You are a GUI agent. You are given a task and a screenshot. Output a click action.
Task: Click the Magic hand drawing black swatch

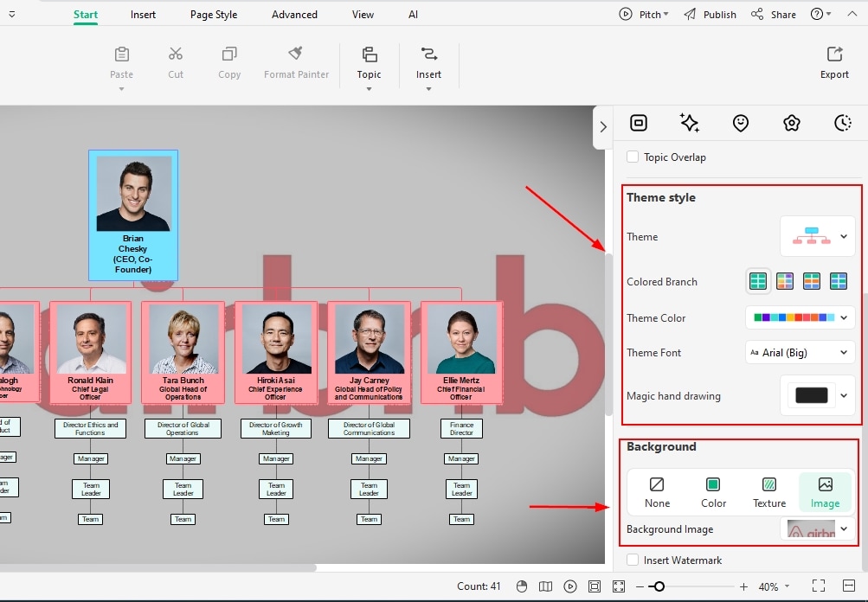[811, 395]
